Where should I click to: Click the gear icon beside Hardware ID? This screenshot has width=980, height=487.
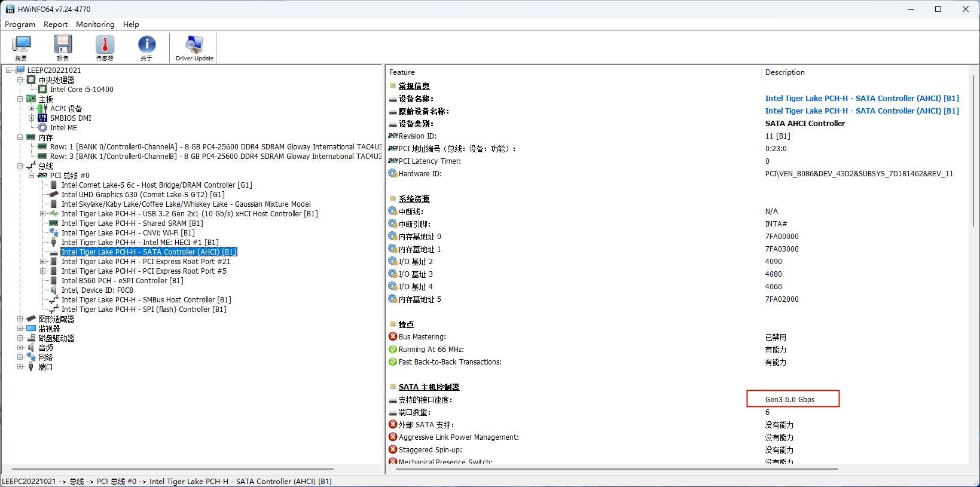tap(393, 174)
